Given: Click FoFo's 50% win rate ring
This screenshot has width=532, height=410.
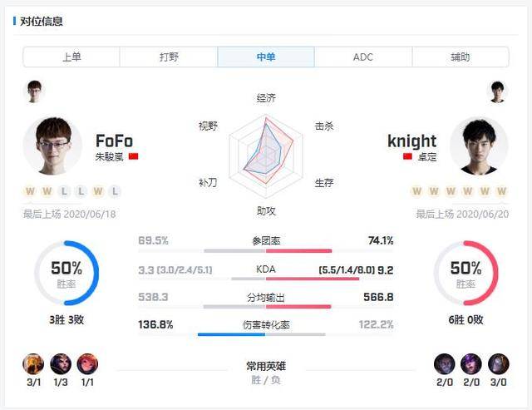Looking at the screenshot, I should 66,273.
